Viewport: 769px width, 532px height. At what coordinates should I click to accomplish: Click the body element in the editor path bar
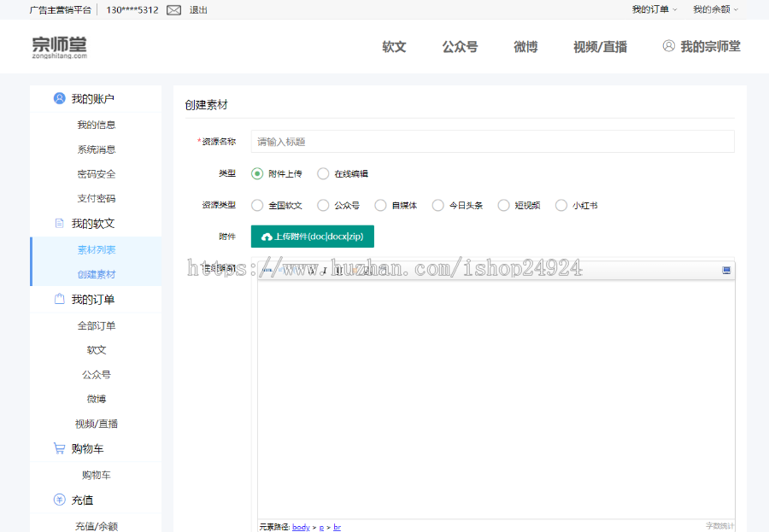299,527
